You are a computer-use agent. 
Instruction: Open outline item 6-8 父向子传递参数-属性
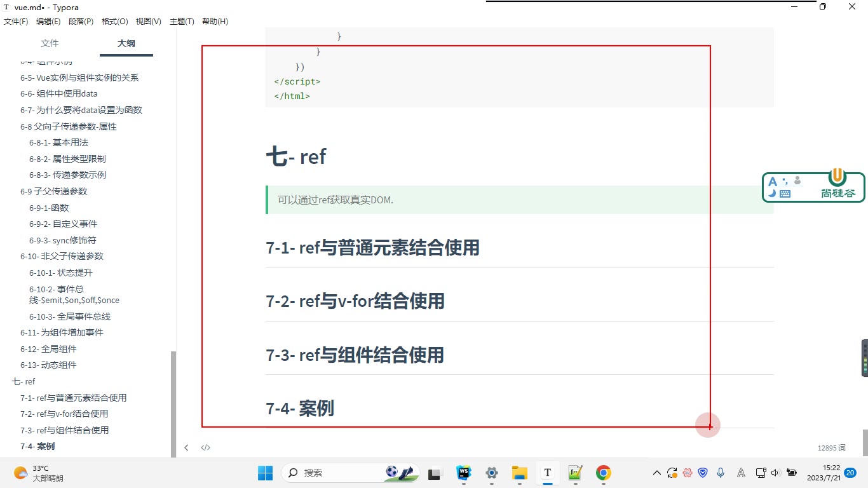click(x=69, y=126)
